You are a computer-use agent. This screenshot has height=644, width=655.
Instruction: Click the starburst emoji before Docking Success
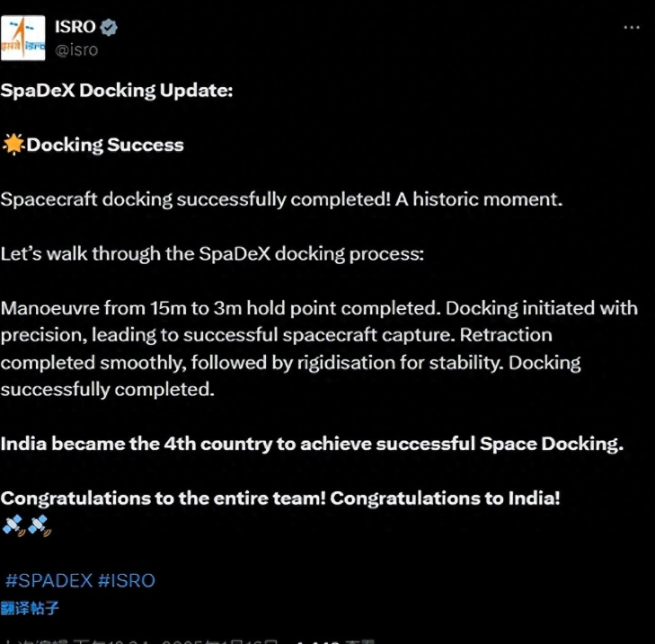click(x=13, y=145)
